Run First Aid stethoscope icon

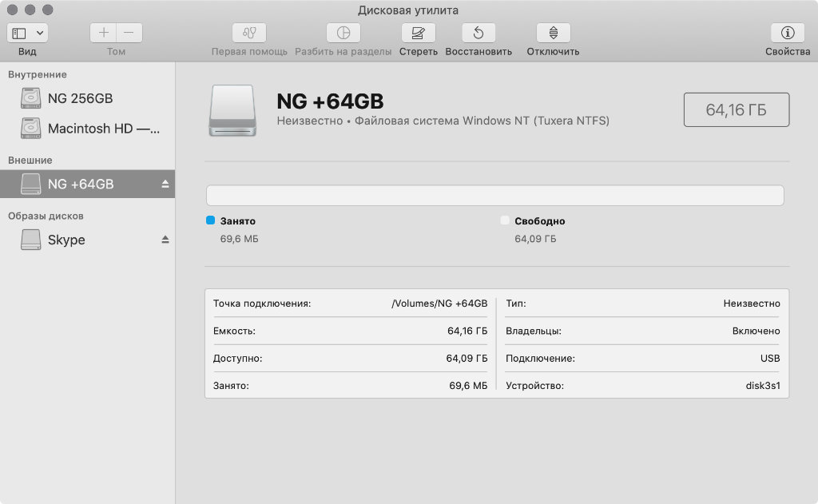[x=249, y=33]
